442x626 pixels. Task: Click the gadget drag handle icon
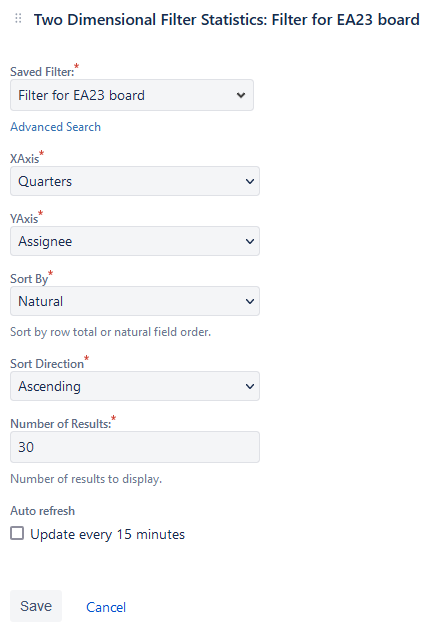point(18,18)
